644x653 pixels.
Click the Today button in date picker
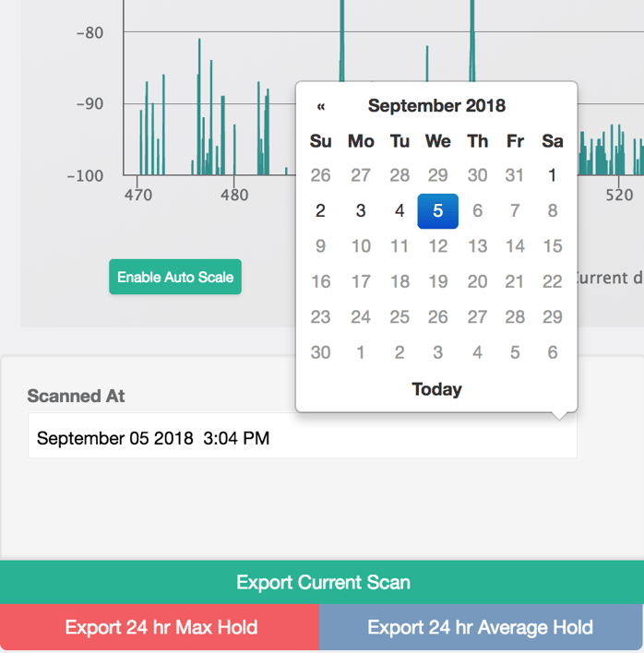tap(436, 389)
